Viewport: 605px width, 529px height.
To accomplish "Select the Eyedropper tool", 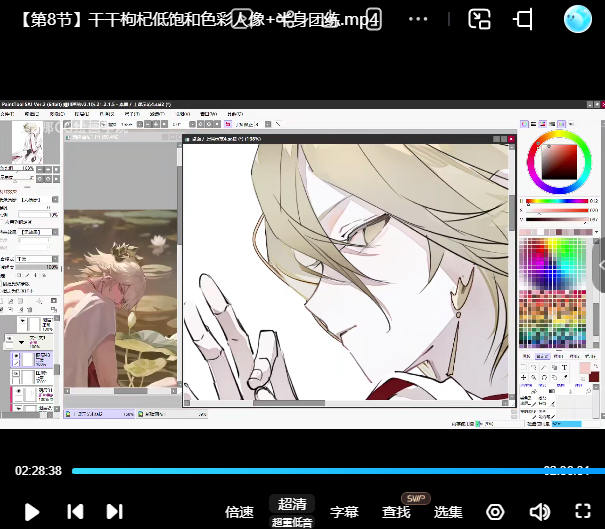I will coord(564,377).
